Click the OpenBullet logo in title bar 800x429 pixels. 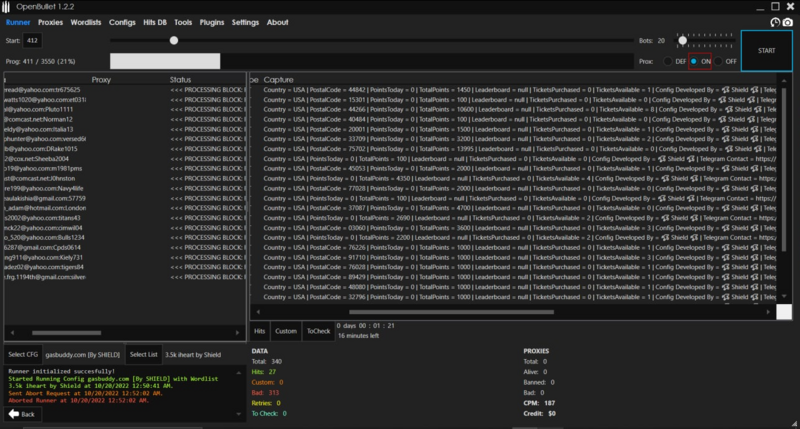coord(6,7)
